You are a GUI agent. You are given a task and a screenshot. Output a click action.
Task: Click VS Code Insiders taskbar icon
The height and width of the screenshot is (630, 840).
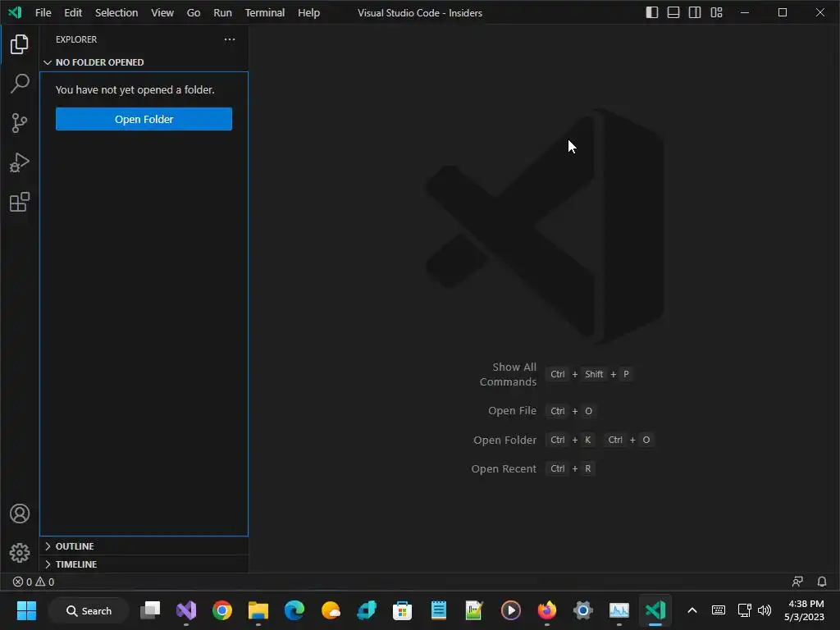(655, 610)
